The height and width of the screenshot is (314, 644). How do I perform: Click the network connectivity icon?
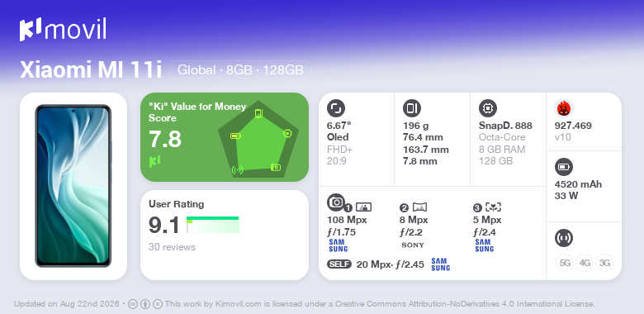point(564,238)
